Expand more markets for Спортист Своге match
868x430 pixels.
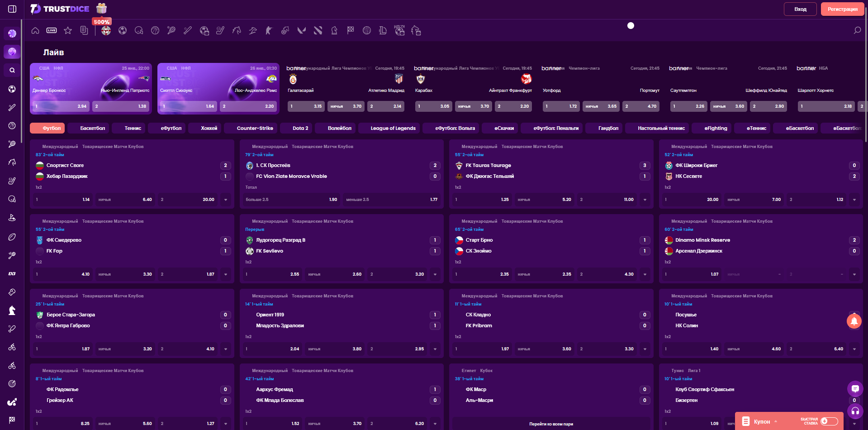tap(225, 199)
